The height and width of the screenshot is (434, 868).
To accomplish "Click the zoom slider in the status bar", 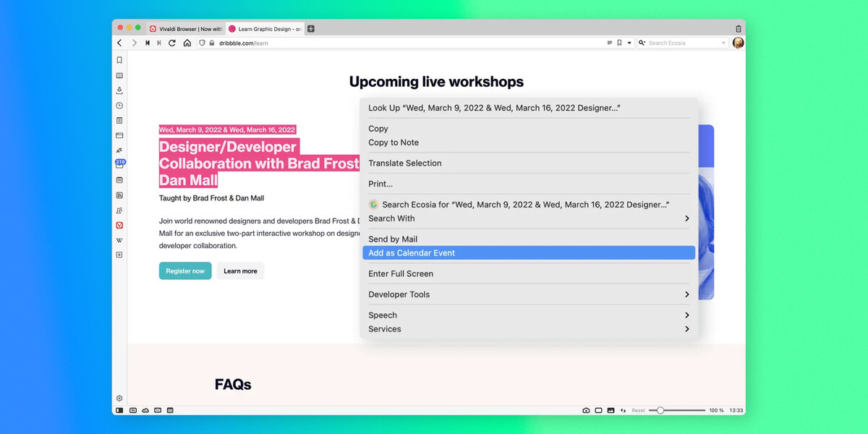I will [x=677, y=410].
